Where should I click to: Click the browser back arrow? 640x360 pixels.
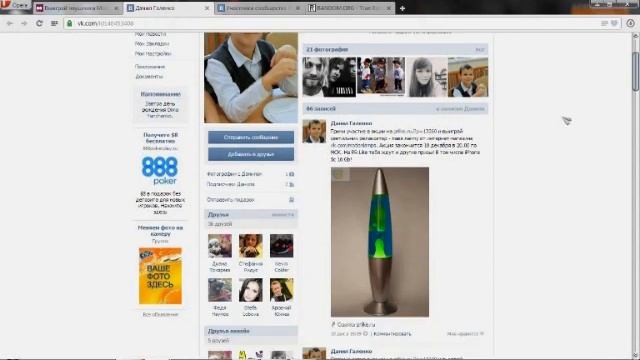pos(10,24)
